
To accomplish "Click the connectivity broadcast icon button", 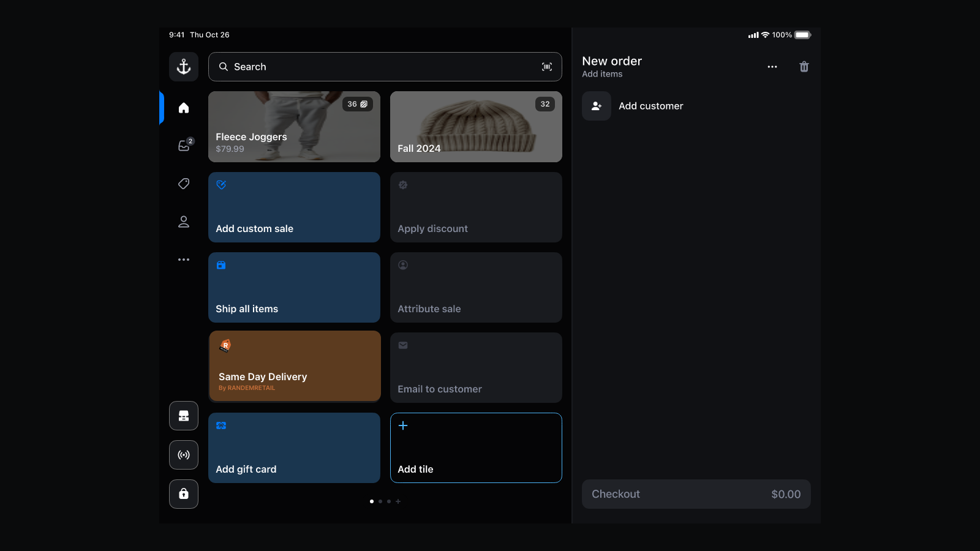I will pos(184,455).
